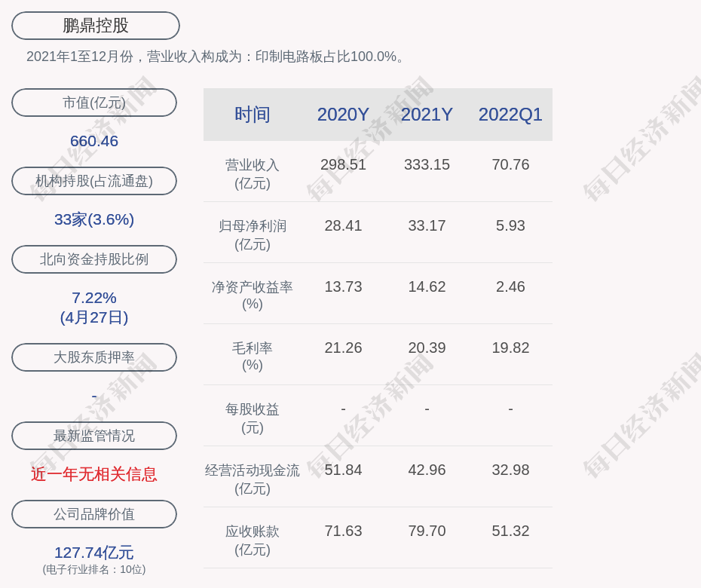Open the 最新监管情况 label
Image resolution: width=701 pixels, height=588 pixels.
click(94, 436)
